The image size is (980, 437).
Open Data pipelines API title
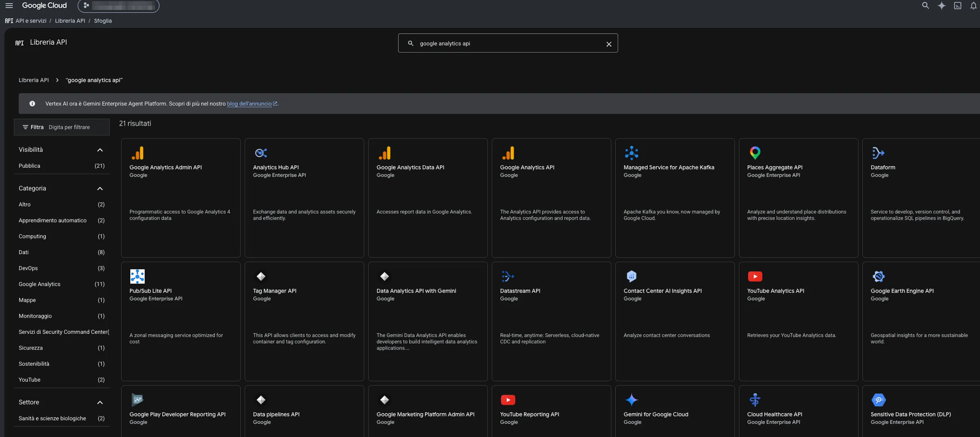(x=276, y=414)
